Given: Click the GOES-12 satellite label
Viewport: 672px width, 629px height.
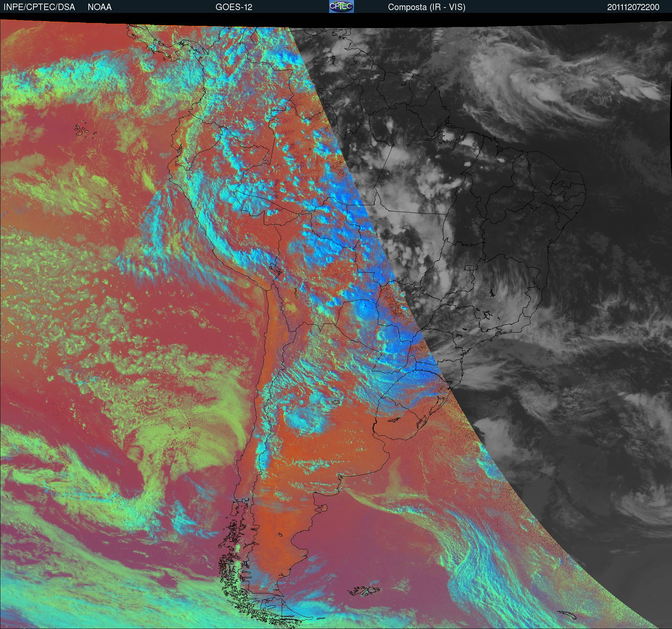Looking at the screenshot, I should click(234, 7).
